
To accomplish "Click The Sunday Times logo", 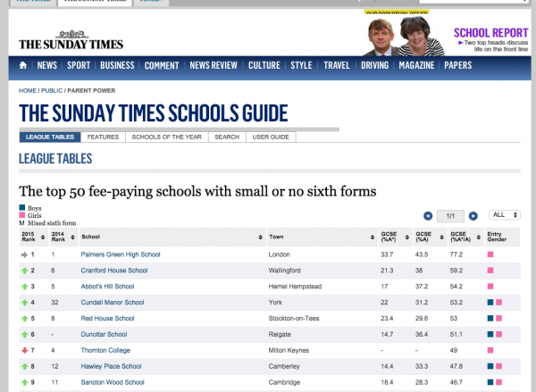I will tap(71, 40).
